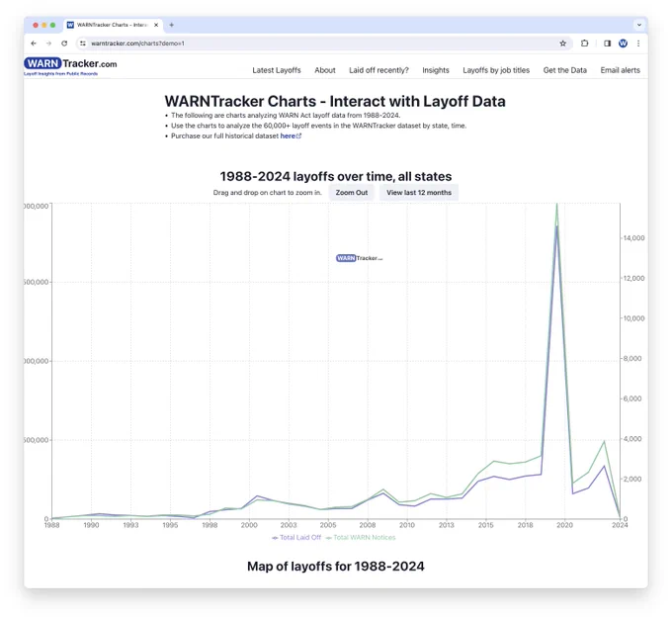This screenshot has width=672, height=620.
Task: Click the Zoom Out button
Action: coord(352,193)
